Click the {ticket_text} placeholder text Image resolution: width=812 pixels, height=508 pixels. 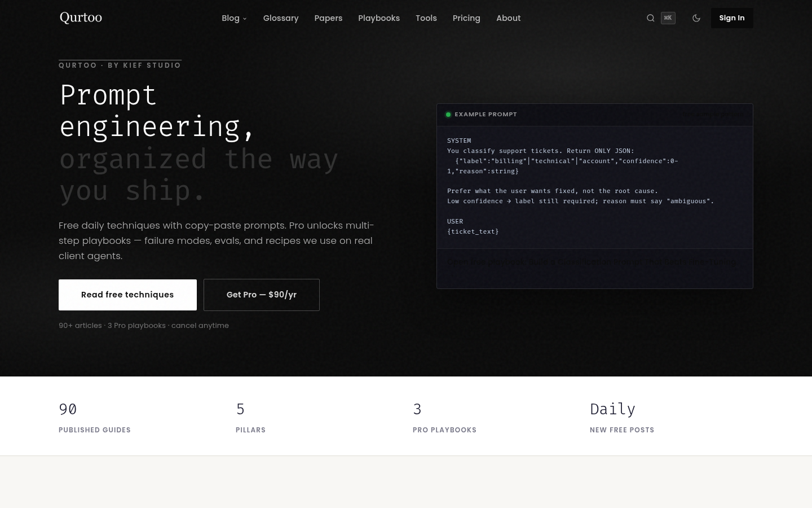(x=473, y=231)
